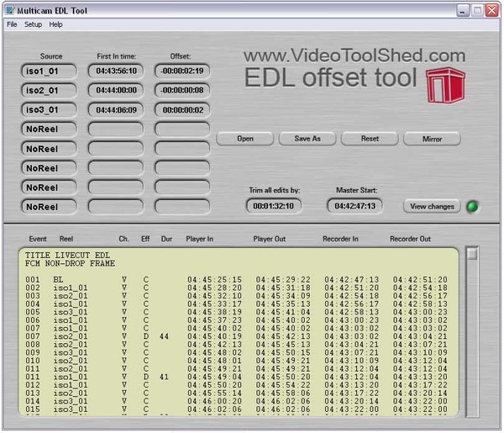The height and width of the screenshot is (433, 504).
Task: Click the green status indicator light
Action: coord(472,207)
